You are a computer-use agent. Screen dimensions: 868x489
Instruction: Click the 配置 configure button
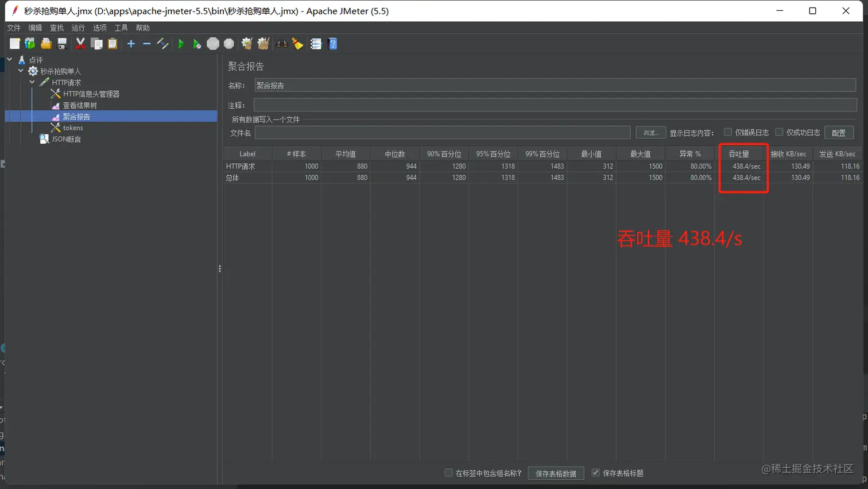pos(839,133)
